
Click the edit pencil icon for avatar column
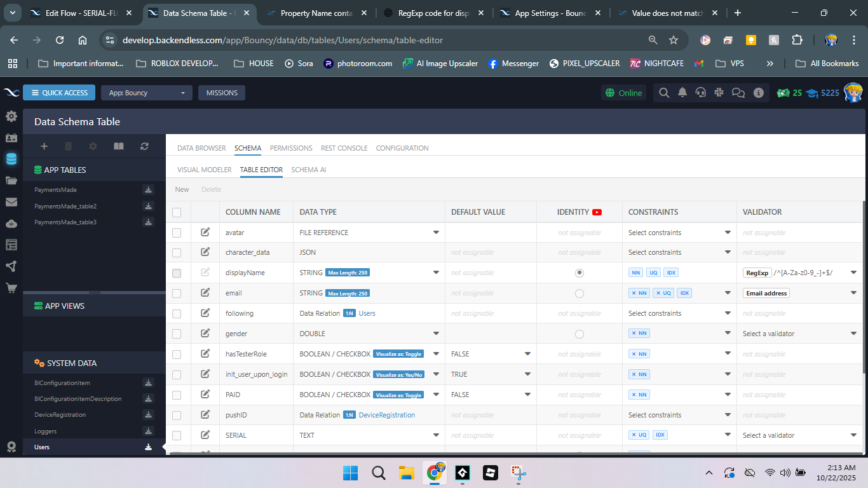[205, 233]
